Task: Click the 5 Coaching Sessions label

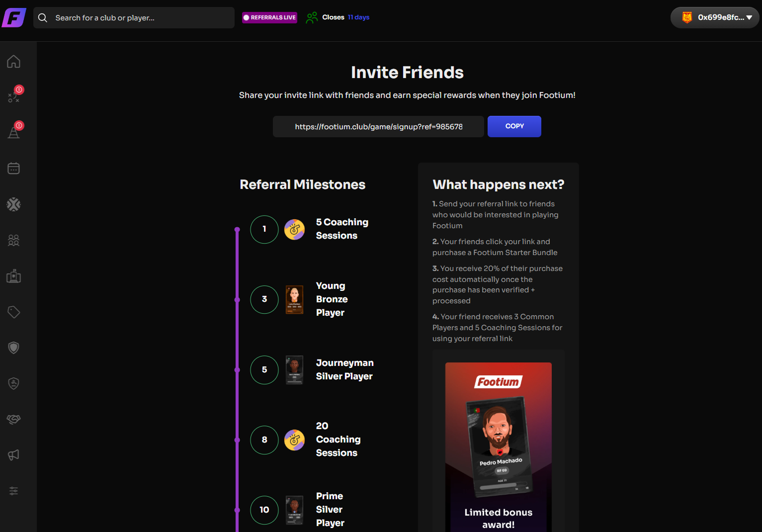Action: tap(342, 229)
